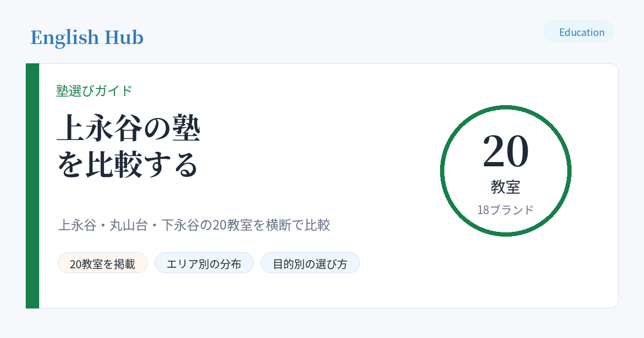The width and height of the screenshot is (644, 338).
Task: Select the エリア別の分布 tag
Action: tap(204, 263)
